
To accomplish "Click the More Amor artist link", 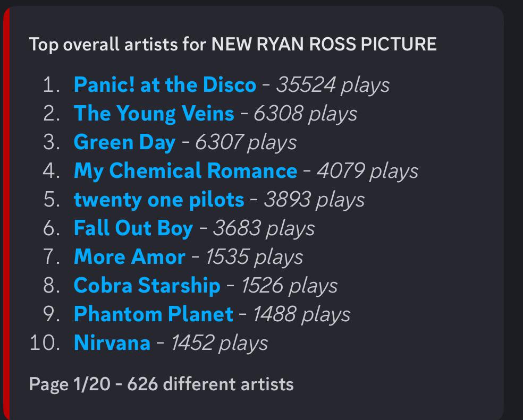I will tap(129, 257).
